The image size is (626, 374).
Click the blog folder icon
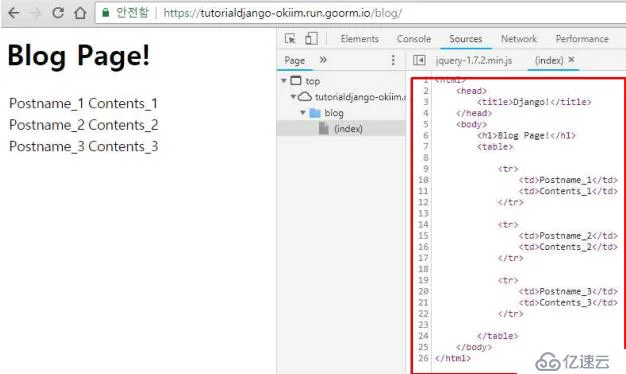coord(315,113)
